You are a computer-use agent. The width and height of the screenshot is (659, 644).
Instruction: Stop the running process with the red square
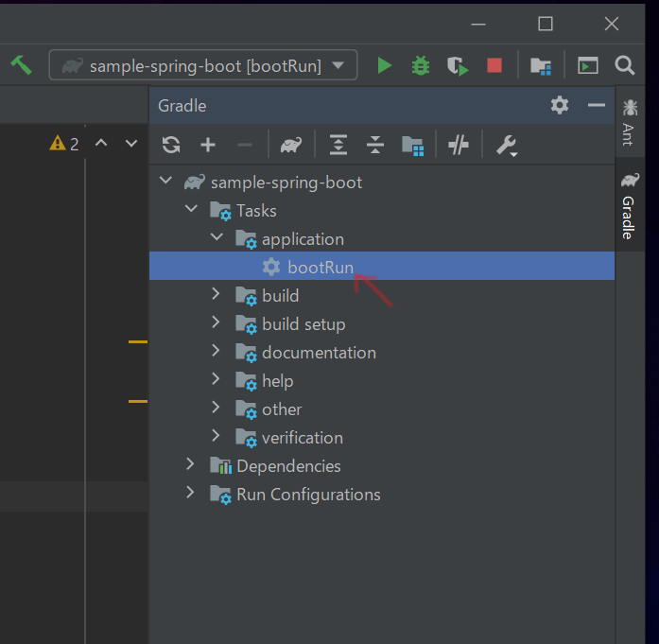[x=494, y=65]
